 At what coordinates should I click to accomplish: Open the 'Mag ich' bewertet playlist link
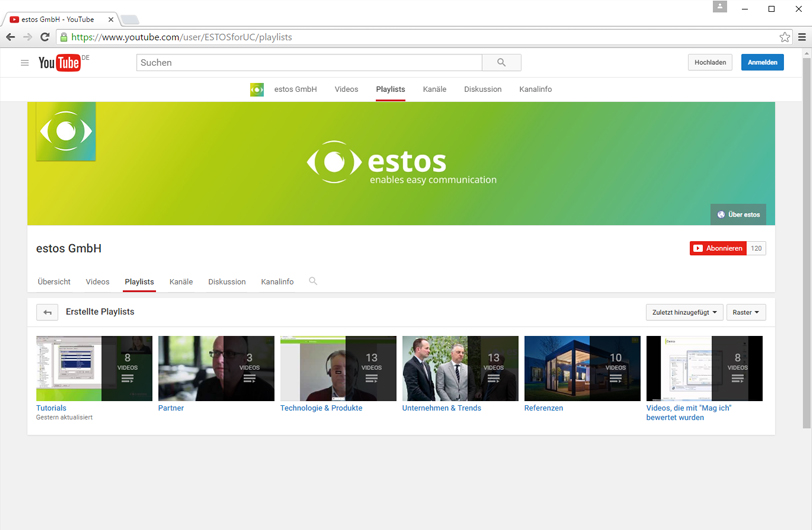tap(688, 412)
